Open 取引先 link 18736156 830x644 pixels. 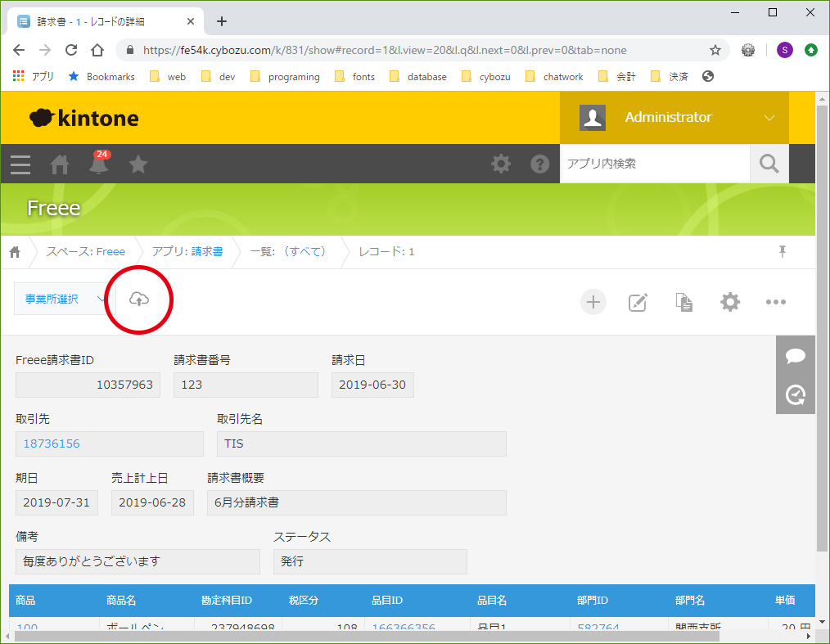[52, 444]
